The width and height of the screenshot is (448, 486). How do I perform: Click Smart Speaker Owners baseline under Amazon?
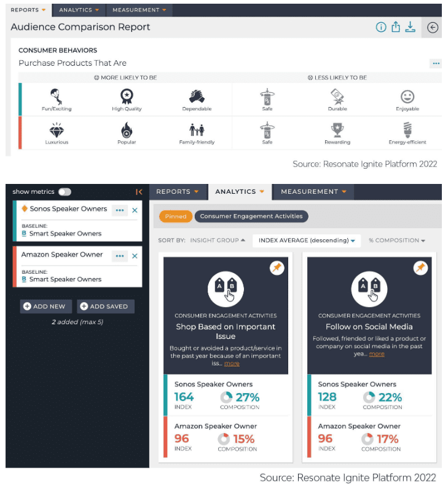pos(65,279)
